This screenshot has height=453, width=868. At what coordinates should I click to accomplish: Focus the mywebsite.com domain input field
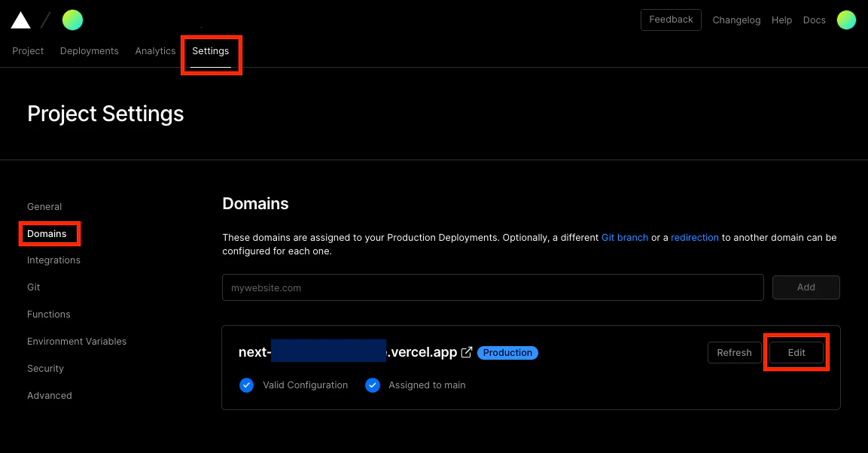[x=492, y=287]
